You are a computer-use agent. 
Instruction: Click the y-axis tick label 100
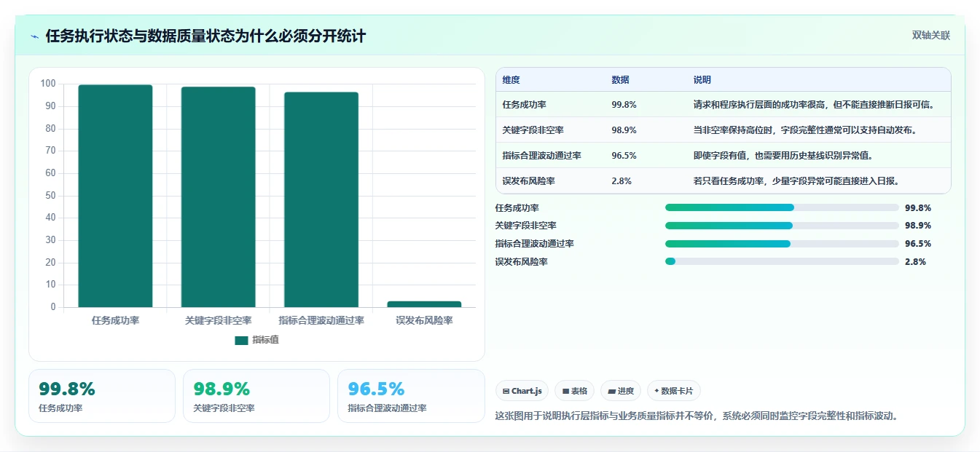(x=48, y=84)
